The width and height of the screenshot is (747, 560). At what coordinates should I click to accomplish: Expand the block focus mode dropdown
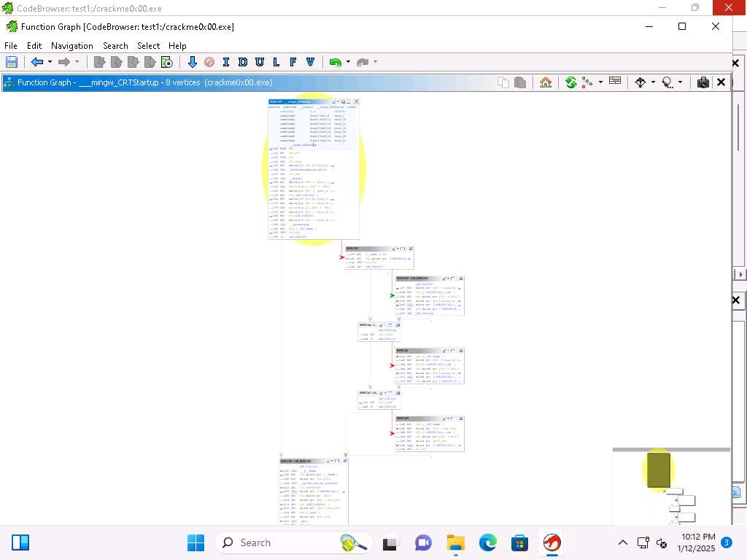coord(653,82)
